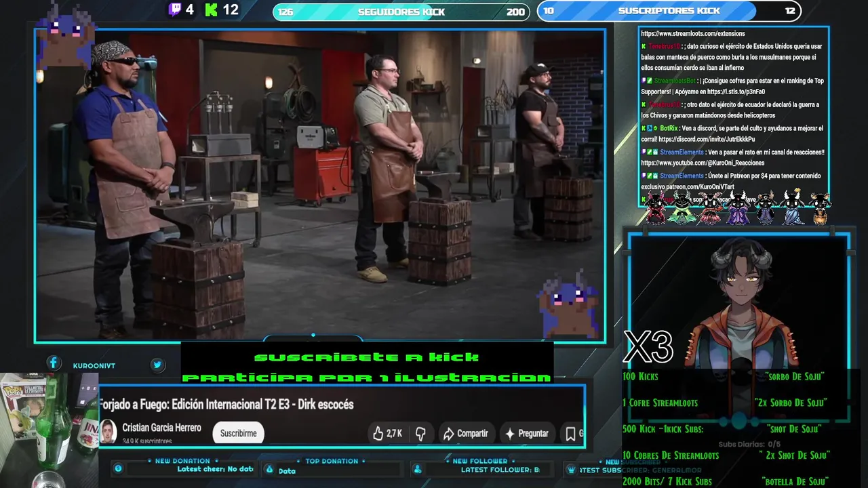
Task: Click the purple-dressed goat sprite under chat
Action: tap(738, 208)
